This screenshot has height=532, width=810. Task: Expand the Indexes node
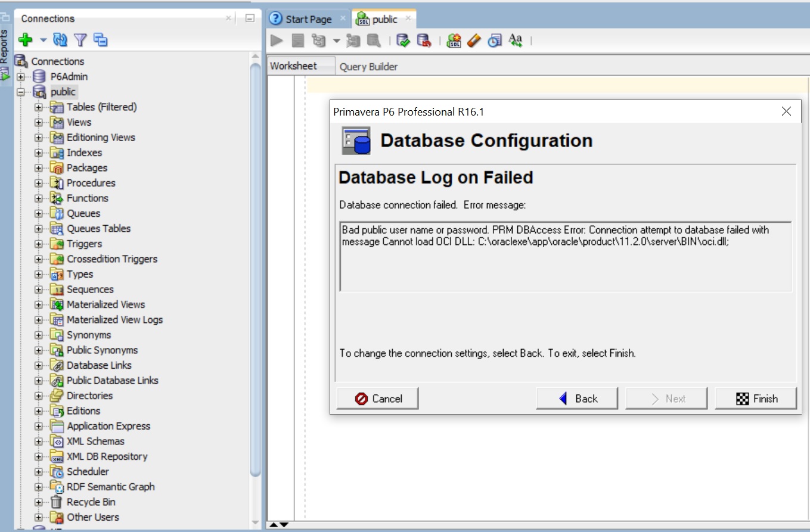point(39,153)
